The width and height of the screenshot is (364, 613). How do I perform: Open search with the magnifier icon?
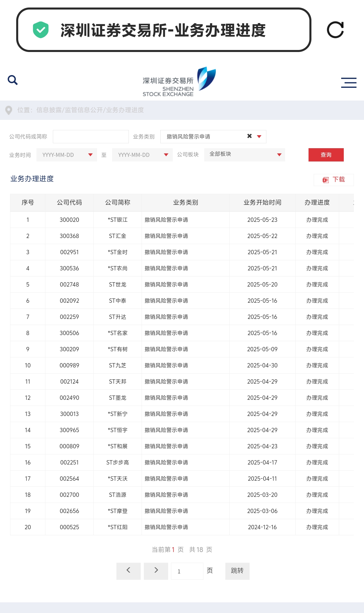coord(13,80)
